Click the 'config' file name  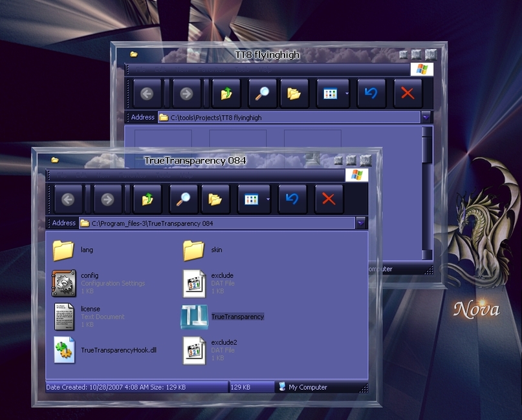coord(89,275)
